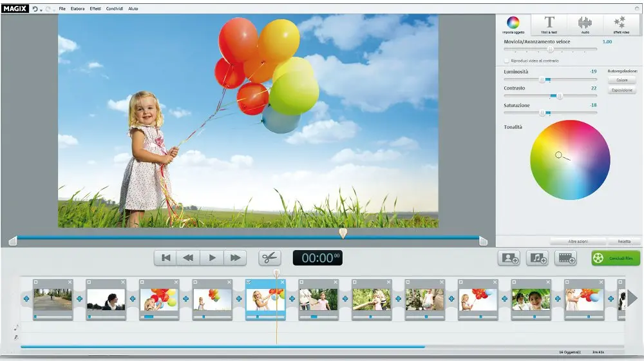Select the woman in profile clip thumbnail
Screen dimensions: 644x361
[106, 299]
